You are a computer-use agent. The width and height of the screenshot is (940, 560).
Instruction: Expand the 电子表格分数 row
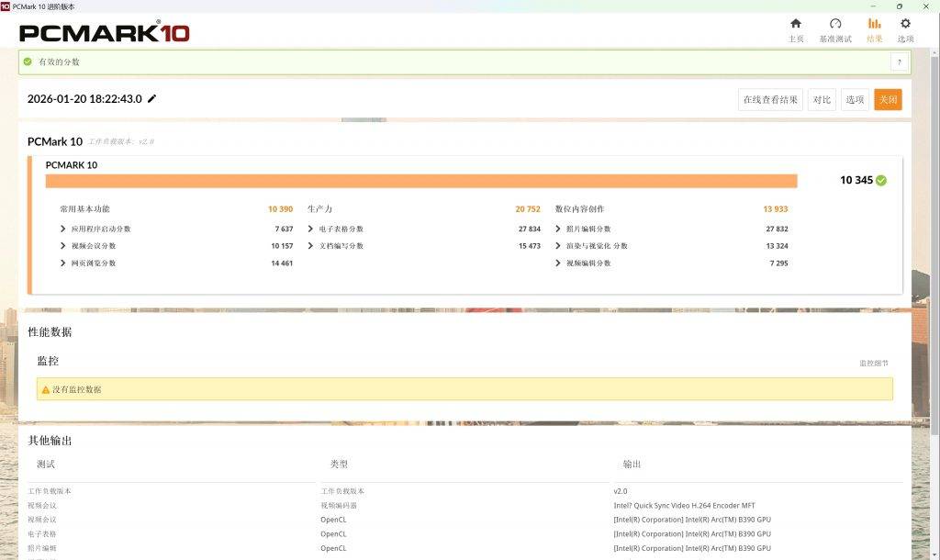(311, 229)
